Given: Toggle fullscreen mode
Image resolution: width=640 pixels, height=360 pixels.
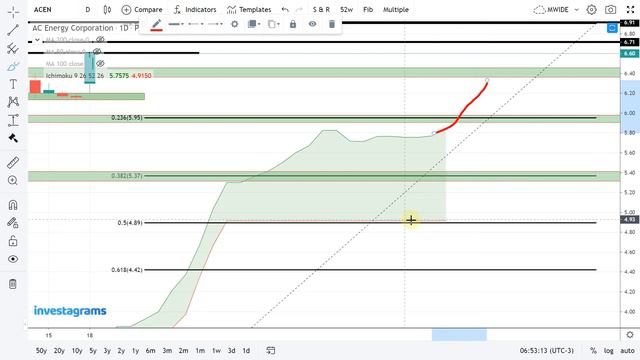Looking at the screenshot, I should (x=630, y=9).
